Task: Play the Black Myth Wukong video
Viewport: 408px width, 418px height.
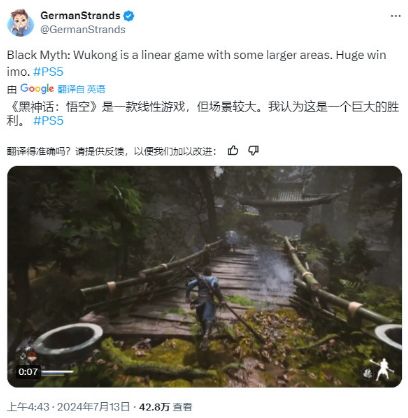Action: pyautogui.click(x=204, y=276)
